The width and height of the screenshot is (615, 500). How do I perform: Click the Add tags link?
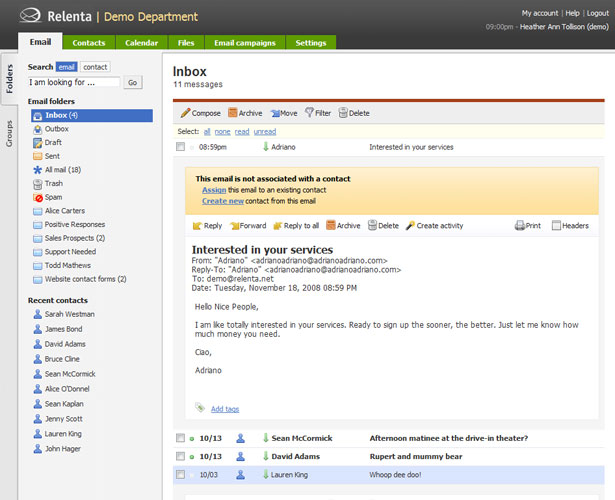click(x=225, y=409)
